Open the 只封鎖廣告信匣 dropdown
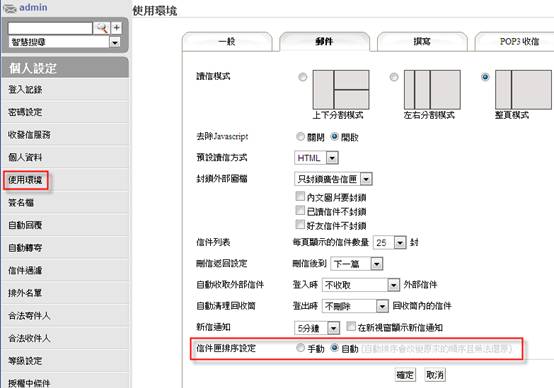This screenshot has width=554, height=388. point(333,179)
